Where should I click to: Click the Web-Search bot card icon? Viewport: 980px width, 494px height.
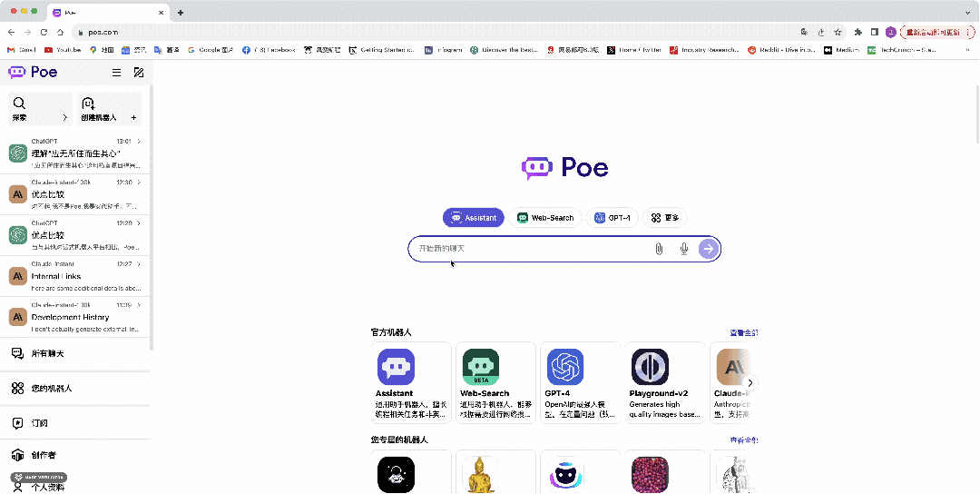click(480, 367)
